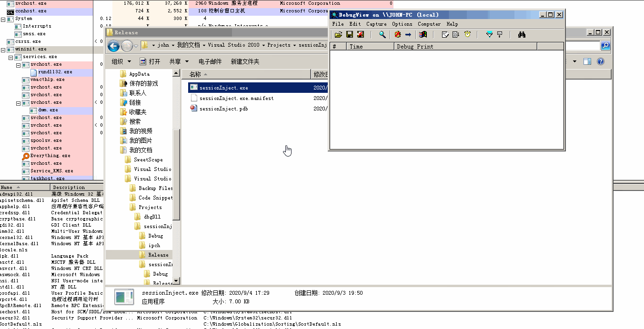644x329 pixels.
Task: Save the DebugView log with floppy icon
Action: click(350, 35)
